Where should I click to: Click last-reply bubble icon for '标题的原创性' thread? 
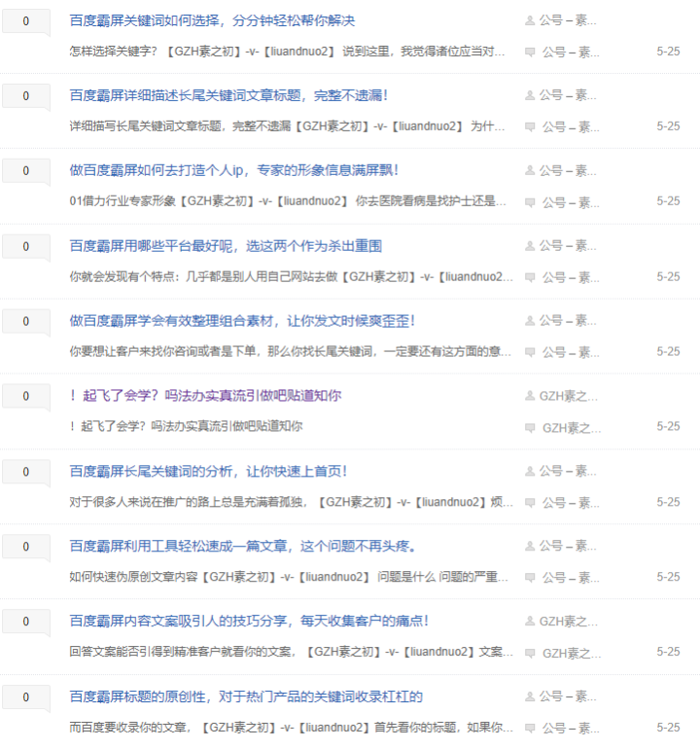(530, 728)
